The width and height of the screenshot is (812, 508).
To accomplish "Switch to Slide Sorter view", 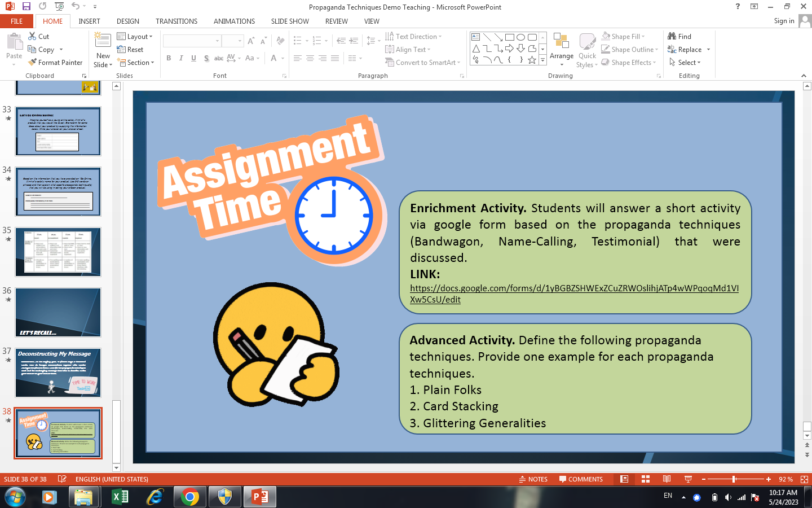I will click(646, 479).
